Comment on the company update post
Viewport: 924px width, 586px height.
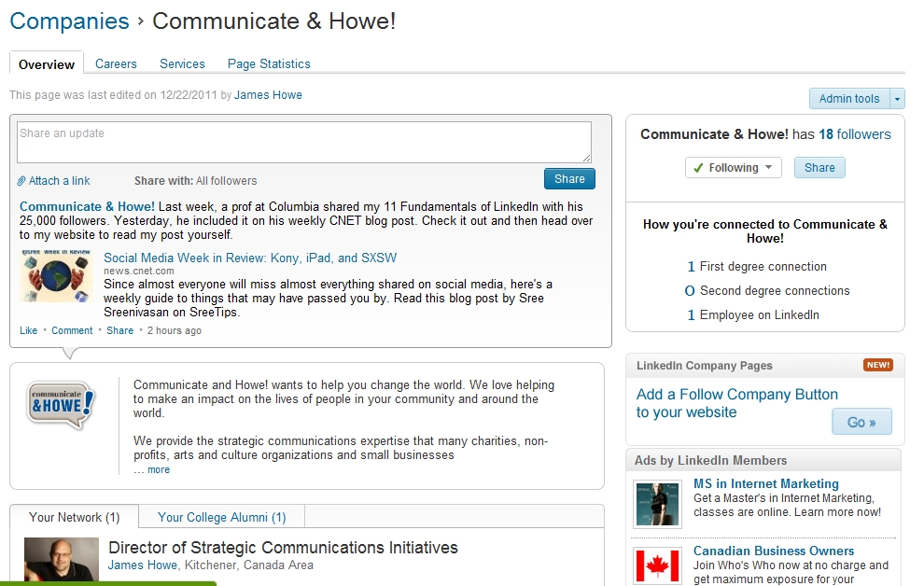72,330
